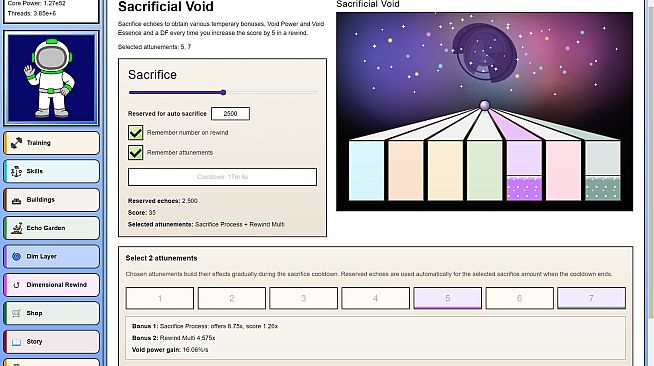
Task: Click 'Void power gain' line
Action: point(170,350)
